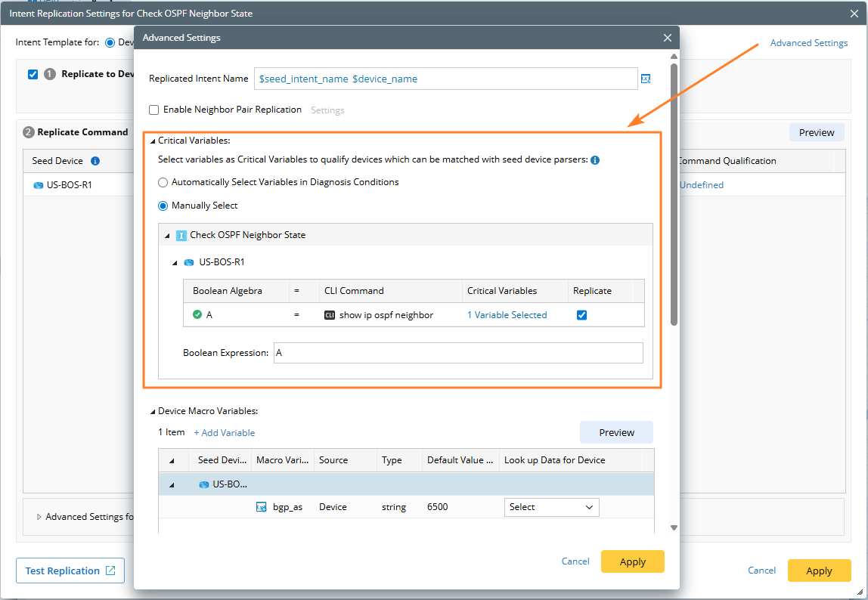Open the 1 Variable Selected link
The height and width of the screenshot is (600, 868).
point(507,315)
